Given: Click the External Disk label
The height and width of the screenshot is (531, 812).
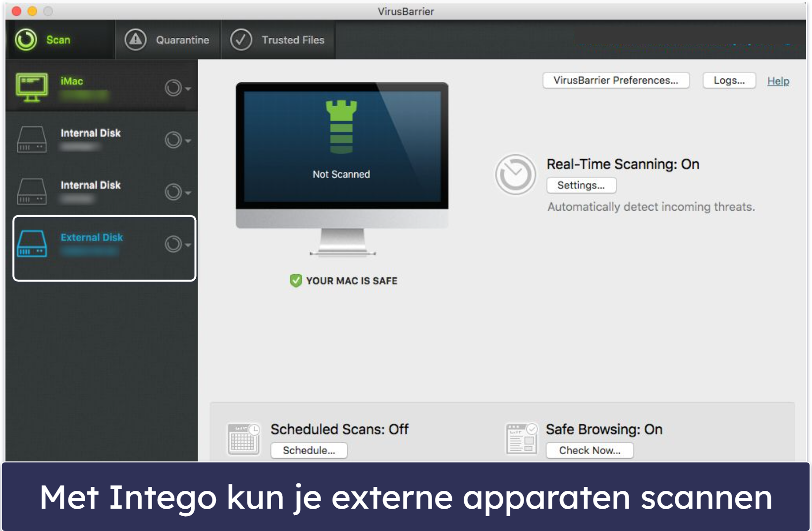Looking at the screenshot, I should coord(92,237).
